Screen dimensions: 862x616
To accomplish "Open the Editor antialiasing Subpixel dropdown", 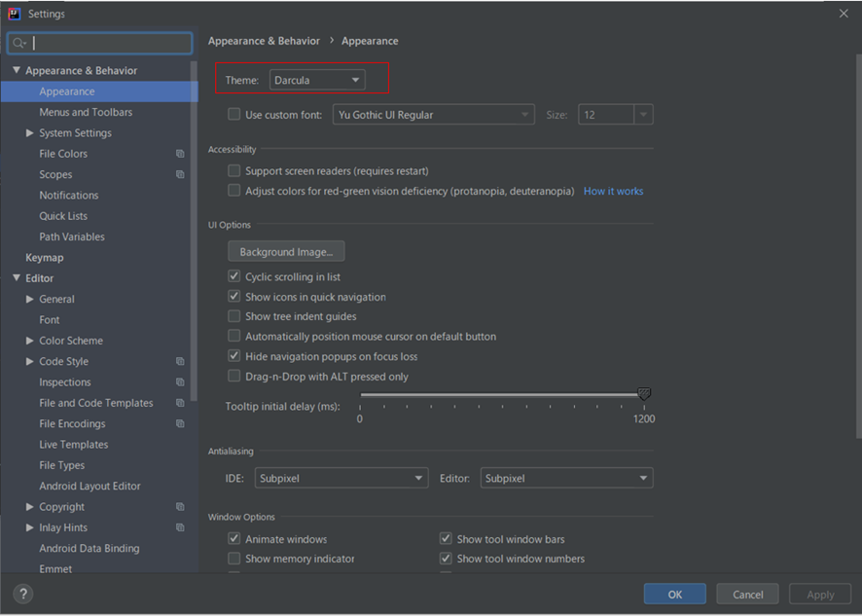I will [x=567, y=478].
